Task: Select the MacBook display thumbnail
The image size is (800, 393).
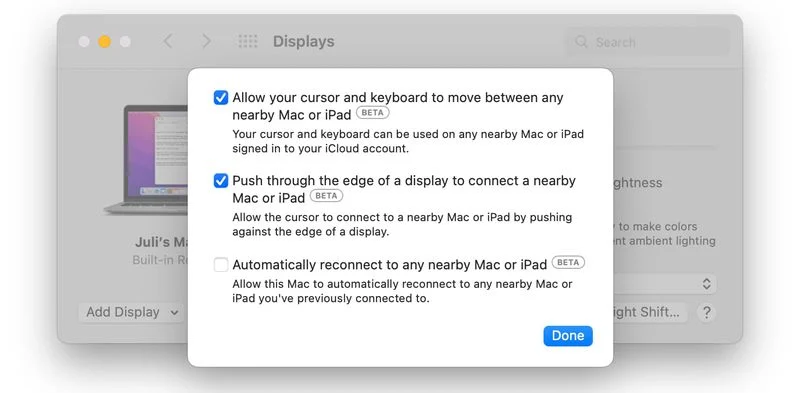Action: point(147,159)
